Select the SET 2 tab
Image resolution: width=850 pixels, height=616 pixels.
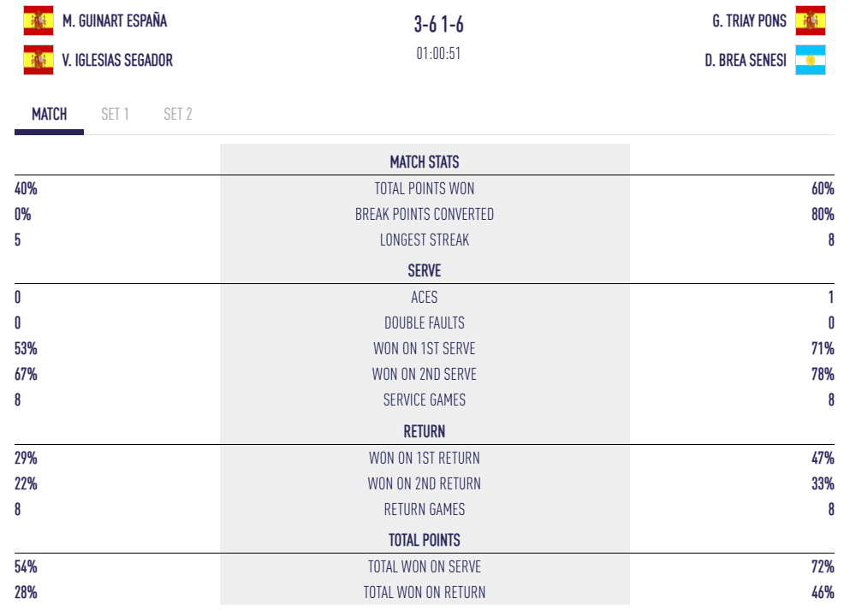pyautogui.click(x=178, y=114)
